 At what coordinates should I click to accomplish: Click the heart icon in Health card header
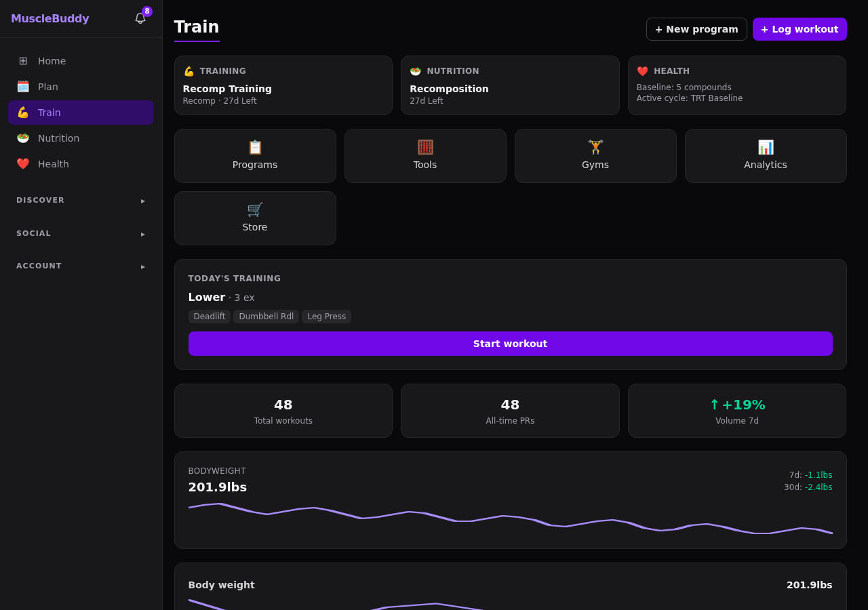pos(643,71)
